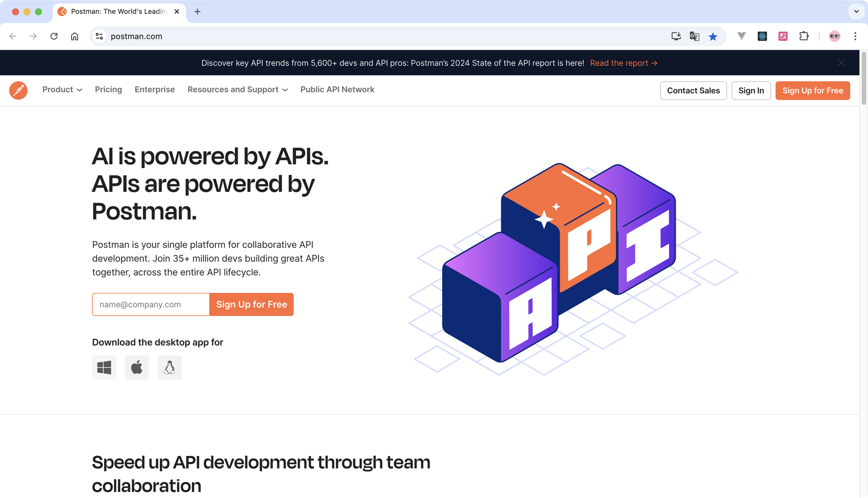
Task: Click the Windows download icon
Action: [x=104, y=367]
